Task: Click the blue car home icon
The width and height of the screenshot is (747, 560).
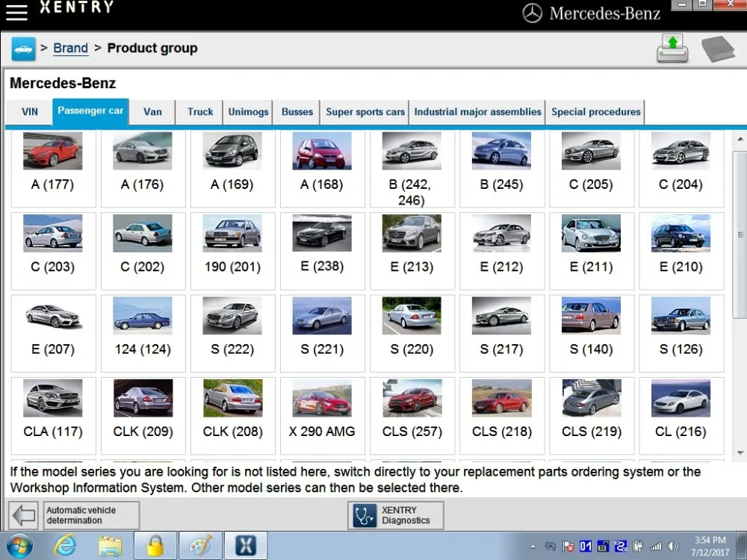Action: coord(23,49)
